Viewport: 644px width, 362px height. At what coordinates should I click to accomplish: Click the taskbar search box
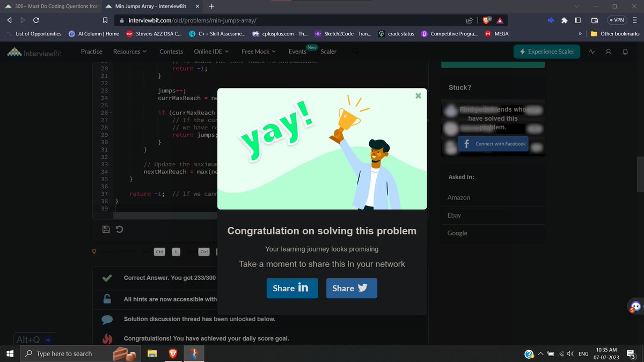click(80, 353)
